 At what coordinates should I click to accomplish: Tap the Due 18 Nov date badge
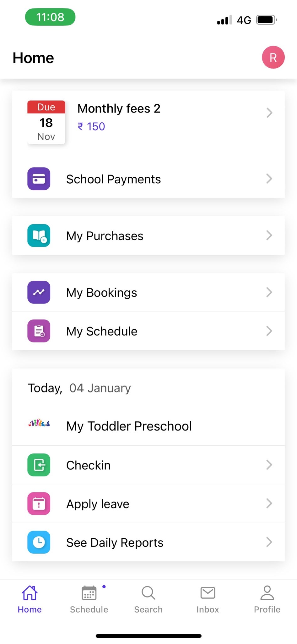tap(46, 122)
